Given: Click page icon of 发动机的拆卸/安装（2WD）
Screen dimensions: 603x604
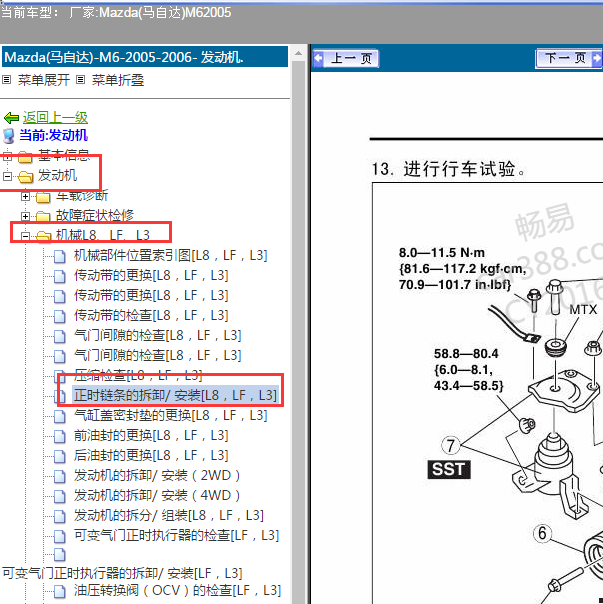Looking at the screenshot, I should [59, 476].
